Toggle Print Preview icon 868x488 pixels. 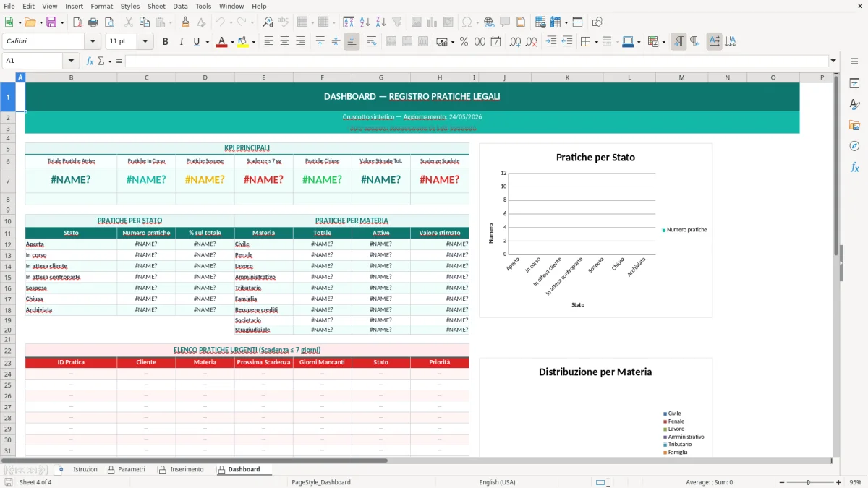(109, 22)
